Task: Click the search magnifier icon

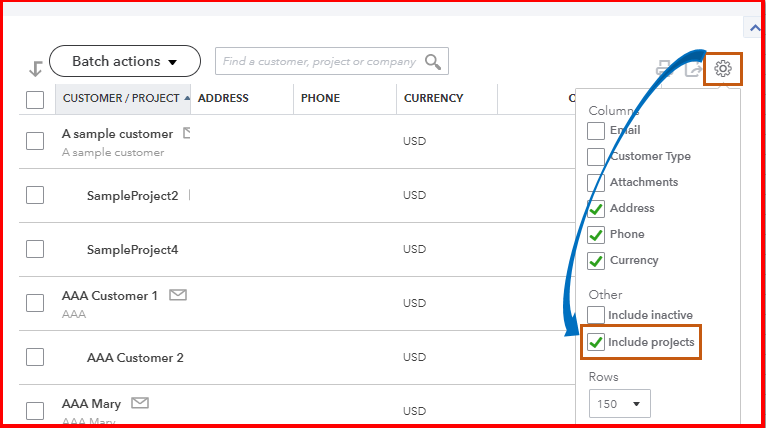Action: click(433, 62)
